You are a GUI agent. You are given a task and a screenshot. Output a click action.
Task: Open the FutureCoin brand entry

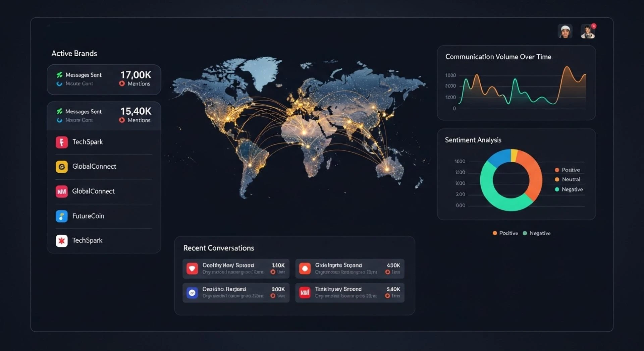[x=88, y=216]
